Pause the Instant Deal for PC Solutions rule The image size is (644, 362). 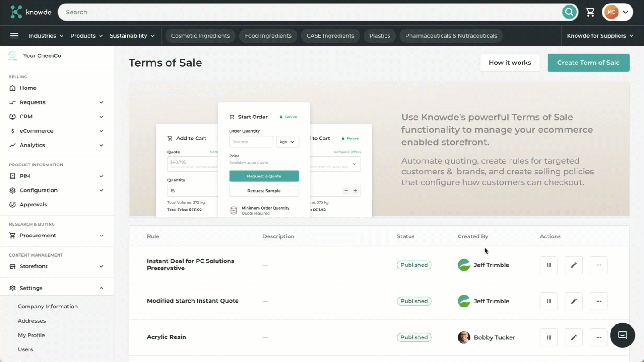pyautogui.click(x=549, y=265)
